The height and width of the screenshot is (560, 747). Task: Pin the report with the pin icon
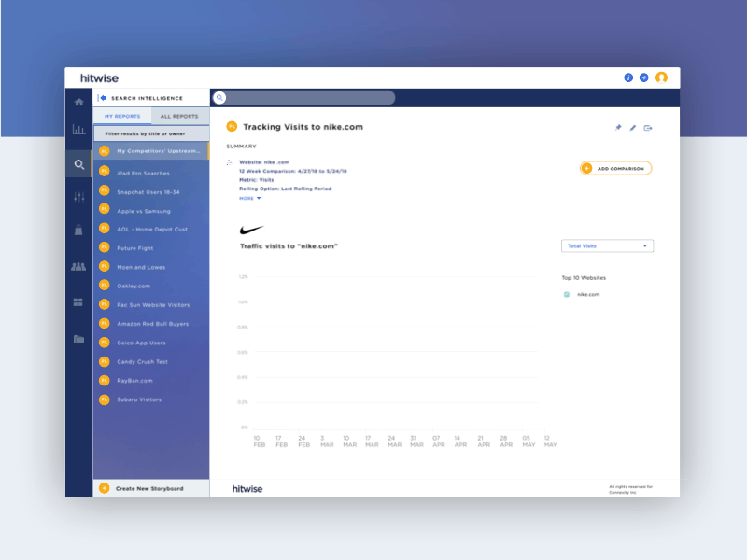(617, 128)
